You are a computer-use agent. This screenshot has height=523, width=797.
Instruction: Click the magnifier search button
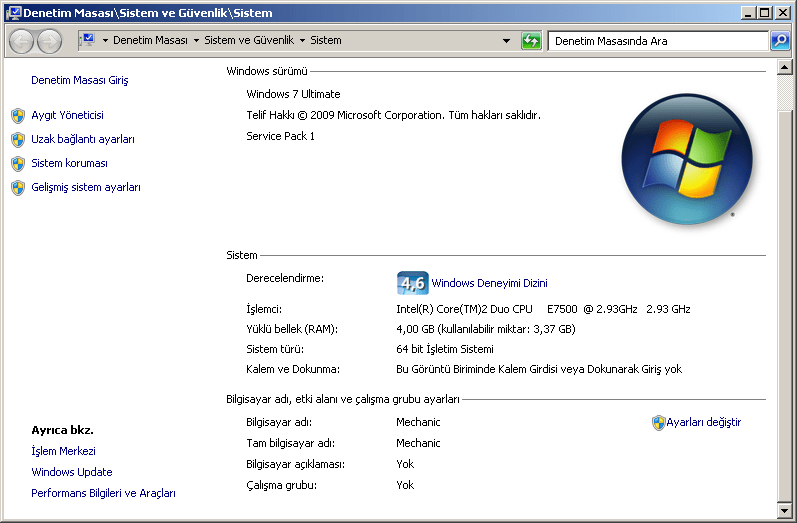(x=780, y=41)
